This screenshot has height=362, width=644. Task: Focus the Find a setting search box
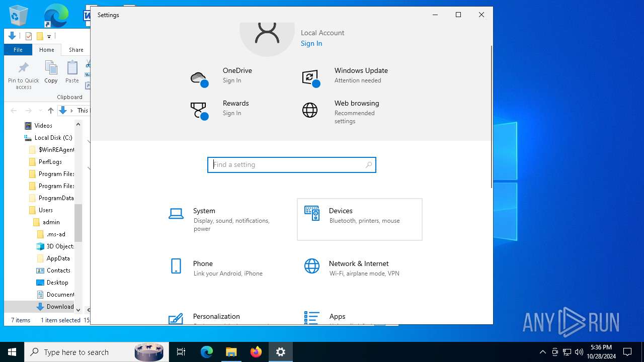(x=292, y=165)
